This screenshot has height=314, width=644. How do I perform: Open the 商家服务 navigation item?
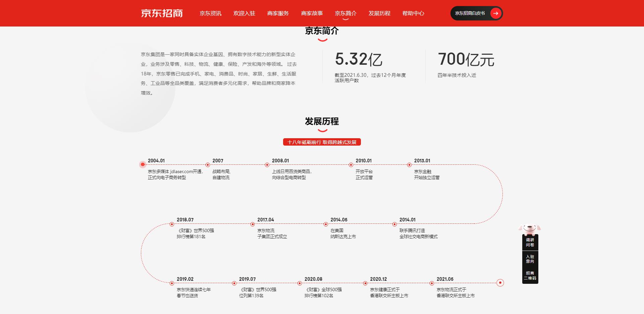tap(277, 13)
